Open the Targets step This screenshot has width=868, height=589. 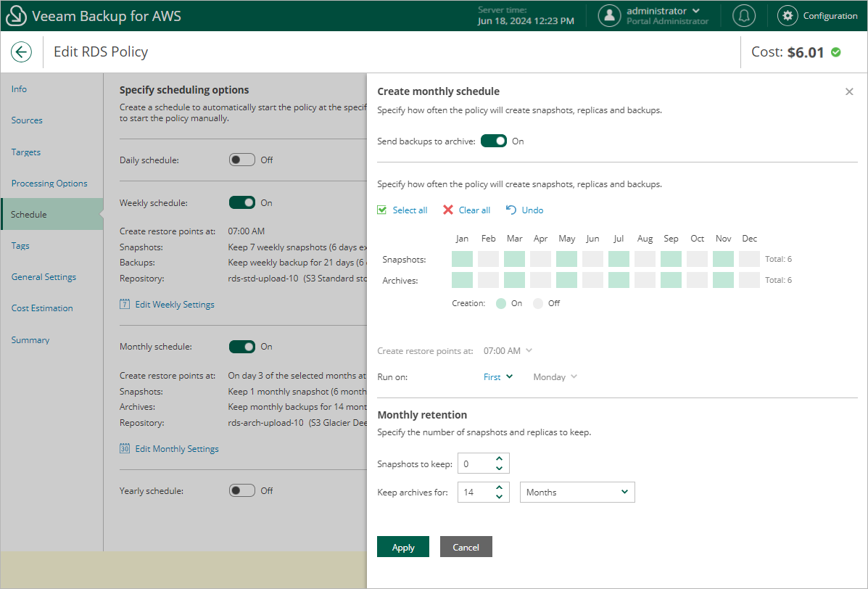point(26,152)
